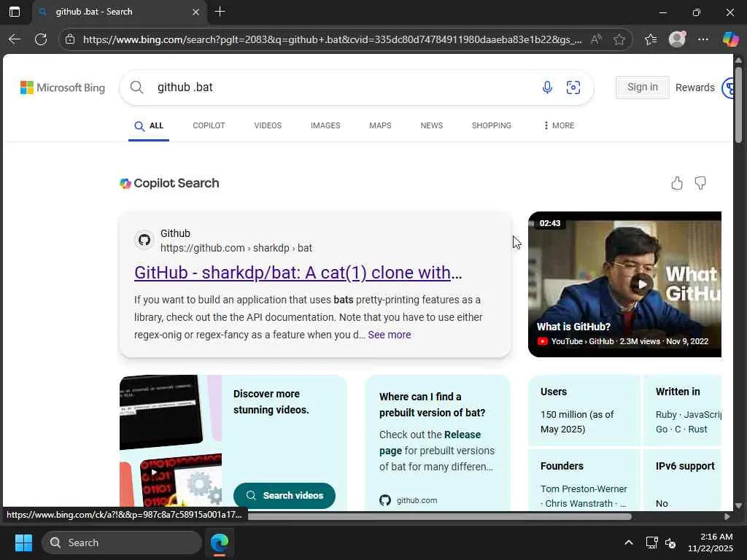Screen dimensions: 747x560
Task: Click the vertical page scrollbar thumb
Action: [738, 105]
